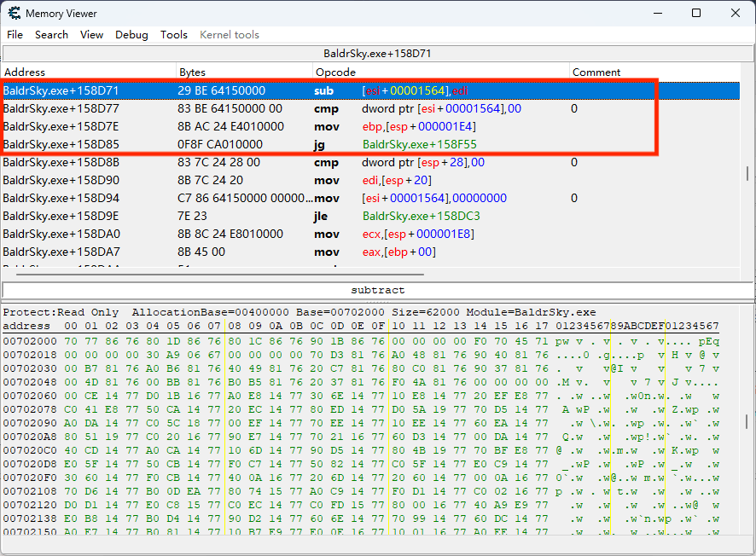
Task: Click hex address 00702120
Action: 30,505
